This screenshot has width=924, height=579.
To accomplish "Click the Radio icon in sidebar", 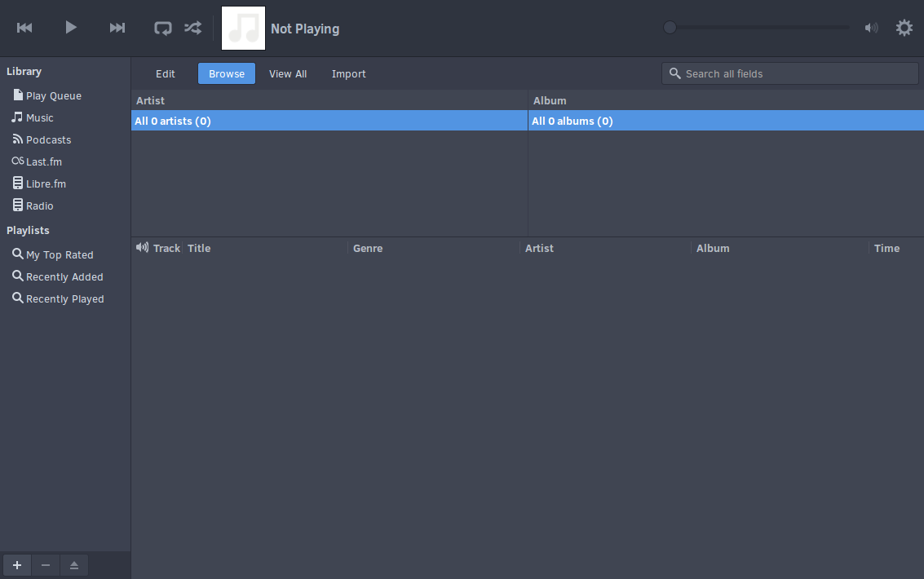I will pyautogui.click(x=18, y=205).
